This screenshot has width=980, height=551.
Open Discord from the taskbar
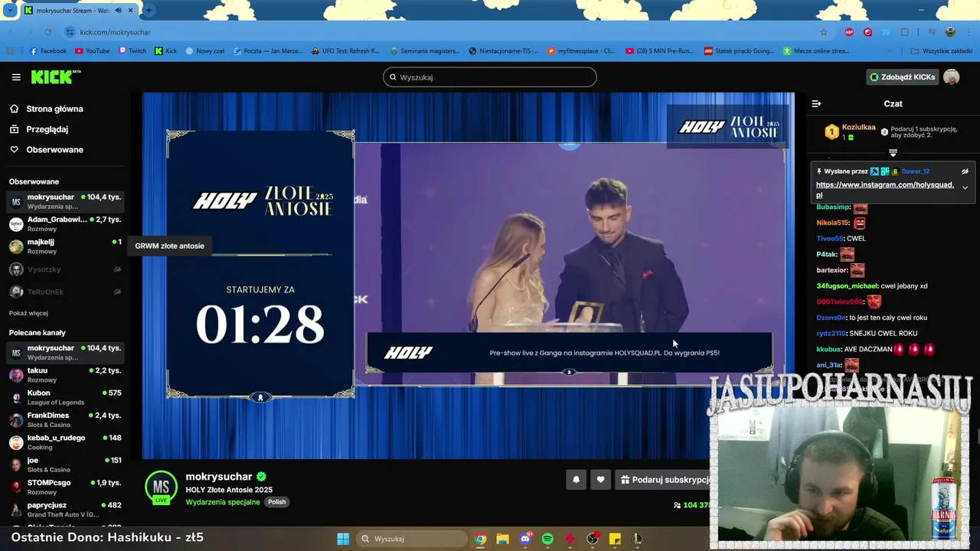click(x=525, y=539)
